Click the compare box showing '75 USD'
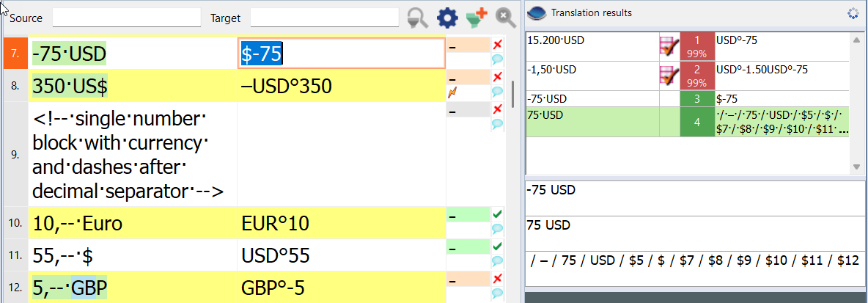 (x=696, y=233)
